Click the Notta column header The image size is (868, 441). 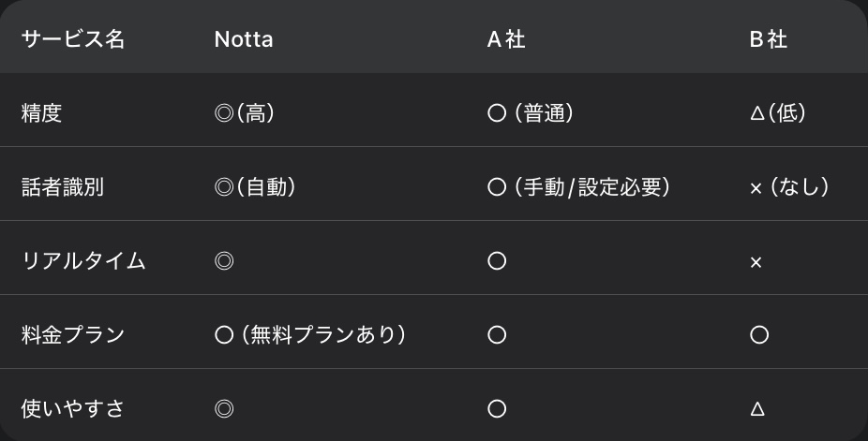(244, 39)
